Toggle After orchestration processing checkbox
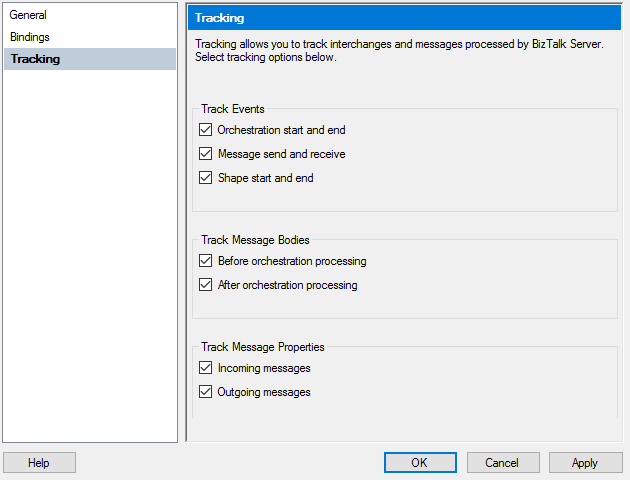Screen dimensions: 630x480 pos(206,285)
